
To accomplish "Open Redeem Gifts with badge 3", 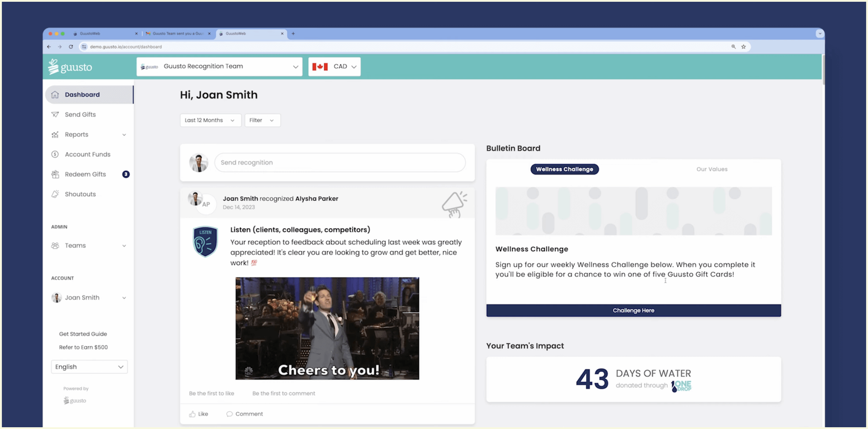I will point(89,175).
